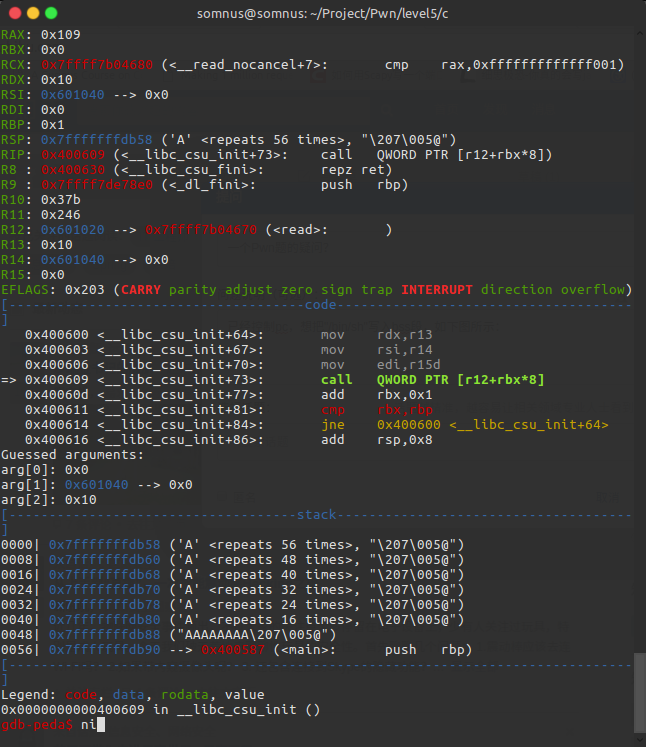The image size is (646, 747).
Task: Click the red close window button
Action: click(x=15, y=13)
